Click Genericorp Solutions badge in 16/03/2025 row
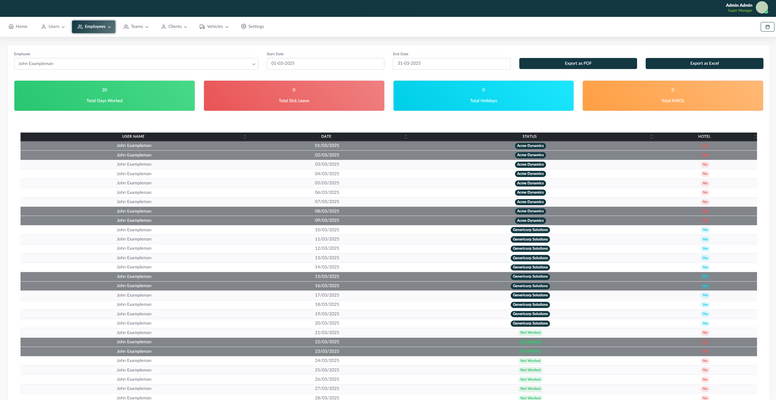The width and height of the screenshot is (776, 400). (x=530, y=286)
